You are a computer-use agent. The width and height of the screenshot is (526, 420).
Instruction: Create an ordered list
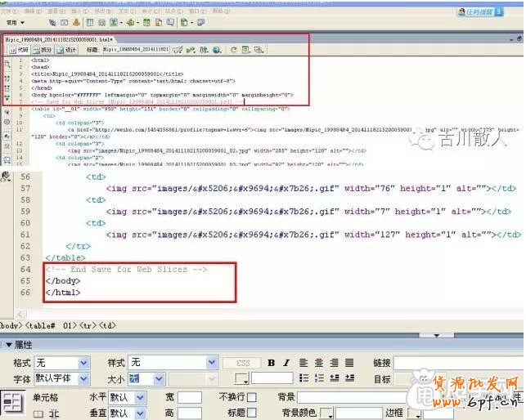pyautogui.click(x=319, y=378)
